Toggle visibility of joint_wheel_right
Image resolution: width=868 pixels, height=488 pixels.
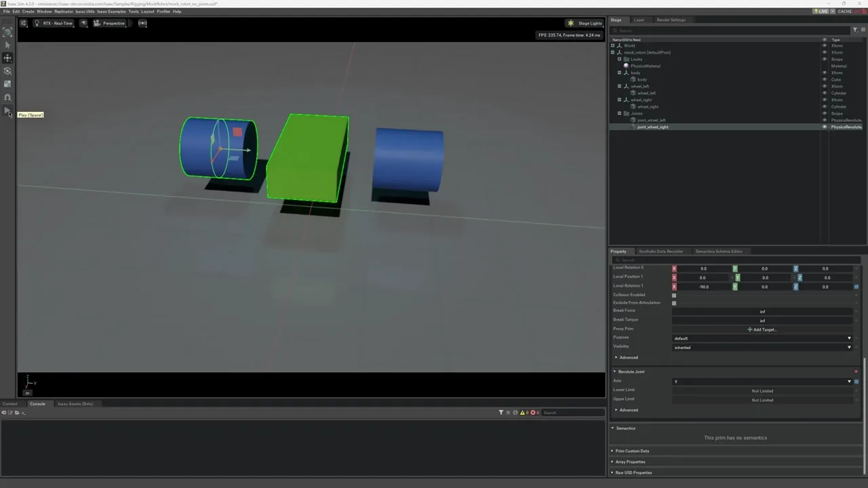tap(825, 127)
